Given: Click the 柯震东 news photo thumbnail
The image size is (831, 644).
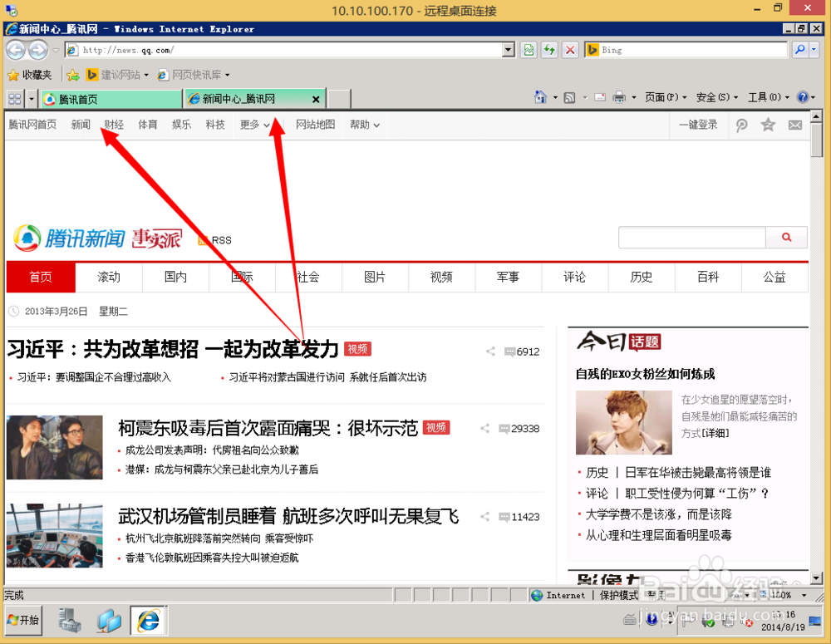Looking at the screenshot, I should click(x=55, y=447).
